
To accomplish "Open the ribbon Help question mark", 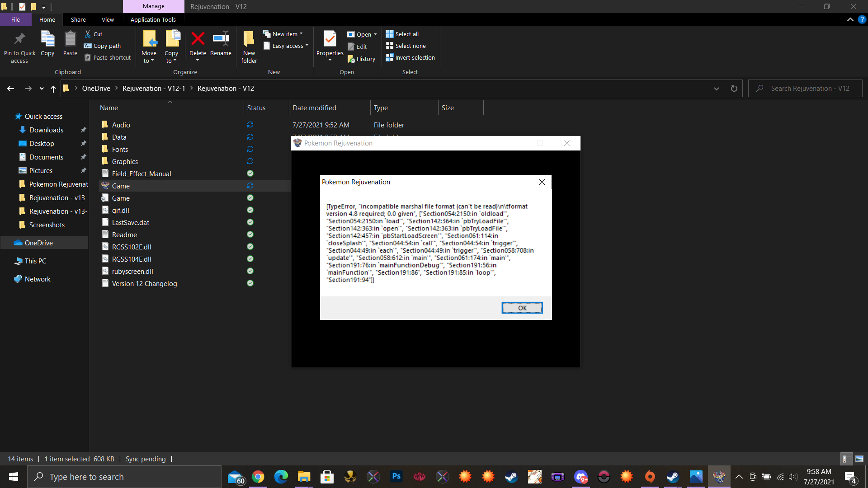I will click(862, 19).
